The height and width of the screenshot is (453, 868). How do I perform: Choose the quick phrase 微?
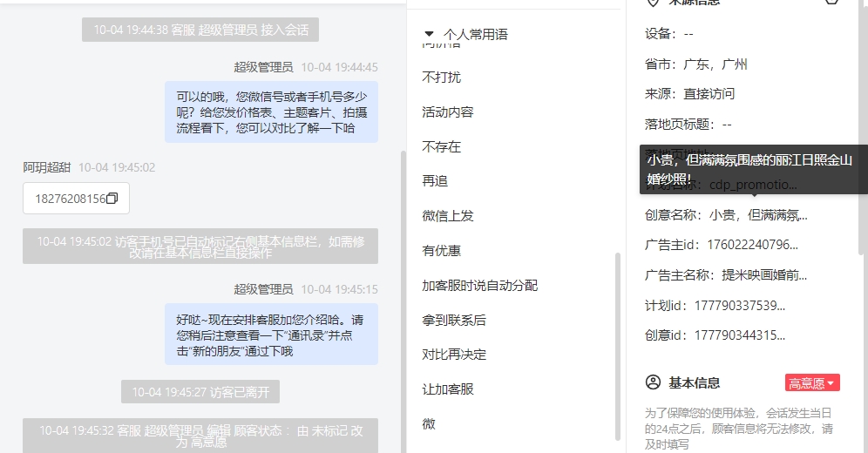(x=429, y=423)
